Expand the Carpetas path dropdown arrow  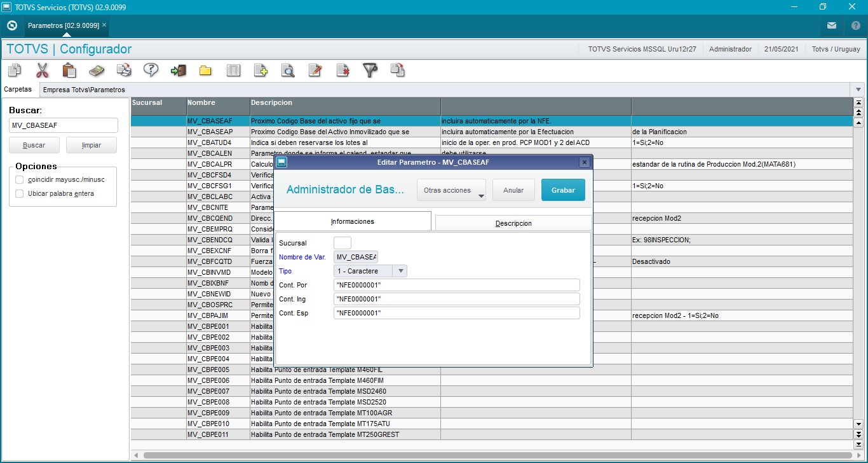[859, 90]
